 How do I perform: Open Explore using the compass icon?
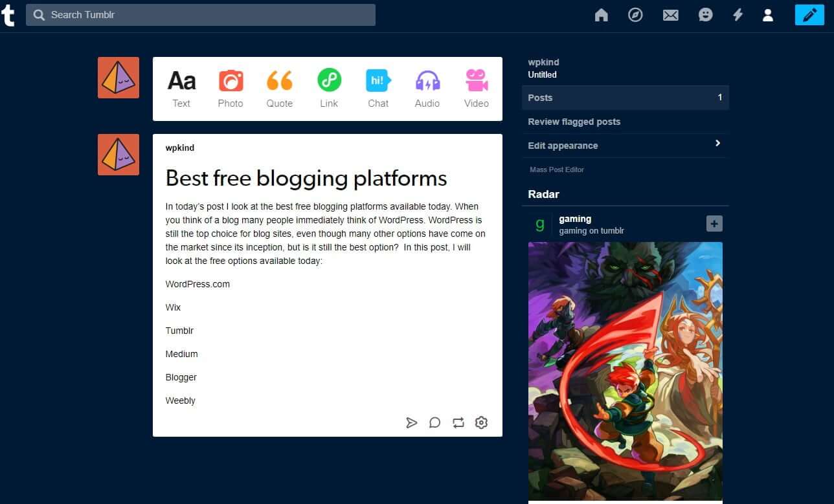tap(635, 14)
